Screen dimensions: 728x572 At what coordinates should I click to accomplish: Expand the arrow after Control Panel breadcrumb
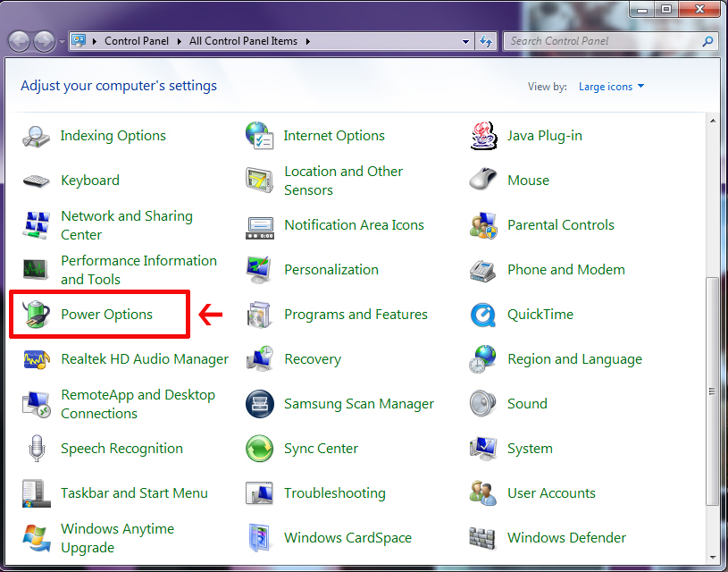(x=180, y=41)
